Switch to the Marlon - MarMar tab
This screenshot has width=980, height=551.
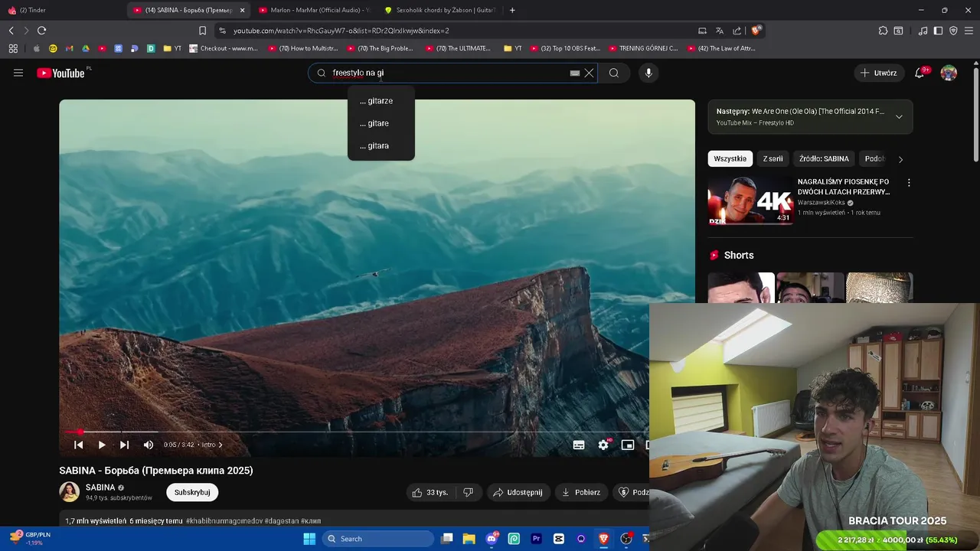point(314,10)
